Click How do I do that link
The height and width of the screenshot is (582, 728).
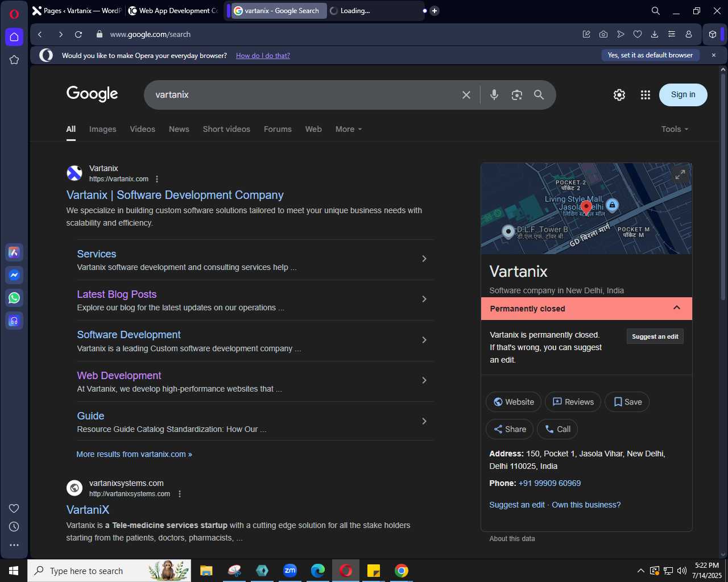[263, 56]
